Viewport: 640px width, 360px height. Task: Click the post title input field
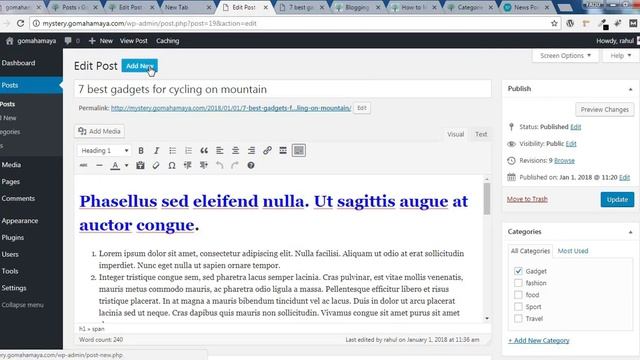pos(282,89)
